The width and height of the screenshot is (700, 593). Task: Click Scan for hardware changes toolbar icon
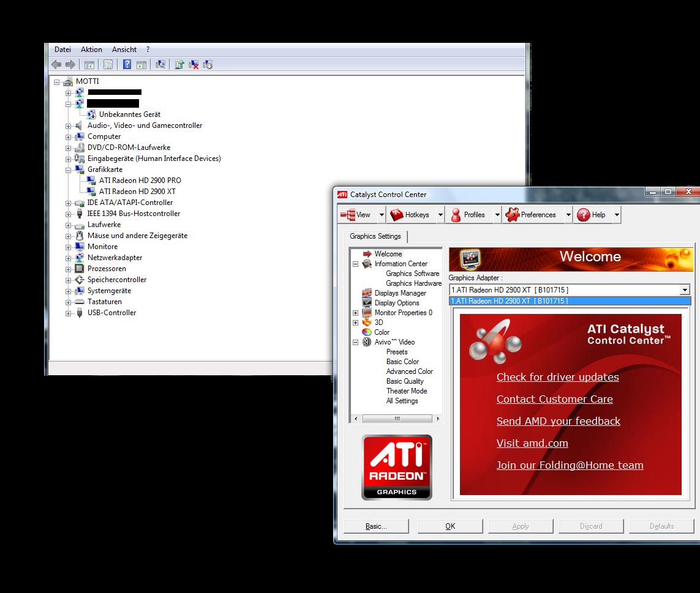[160, 64]
